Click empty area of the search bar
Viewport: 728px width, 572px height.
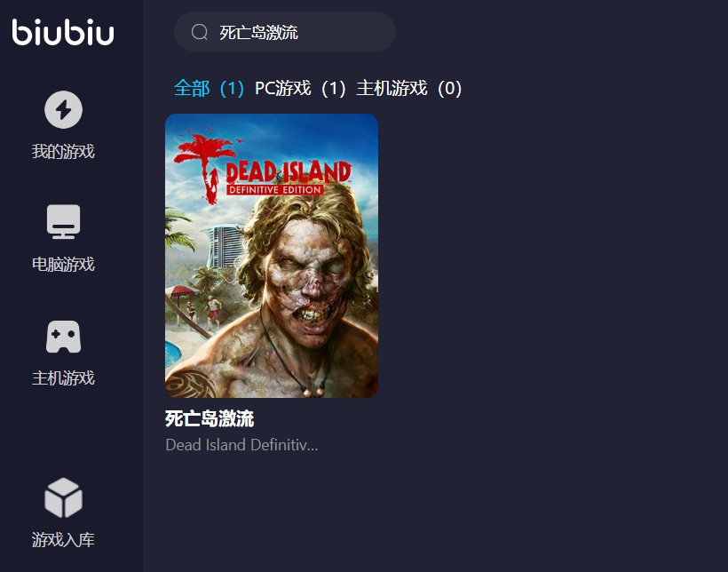click(x=346, y=32)
